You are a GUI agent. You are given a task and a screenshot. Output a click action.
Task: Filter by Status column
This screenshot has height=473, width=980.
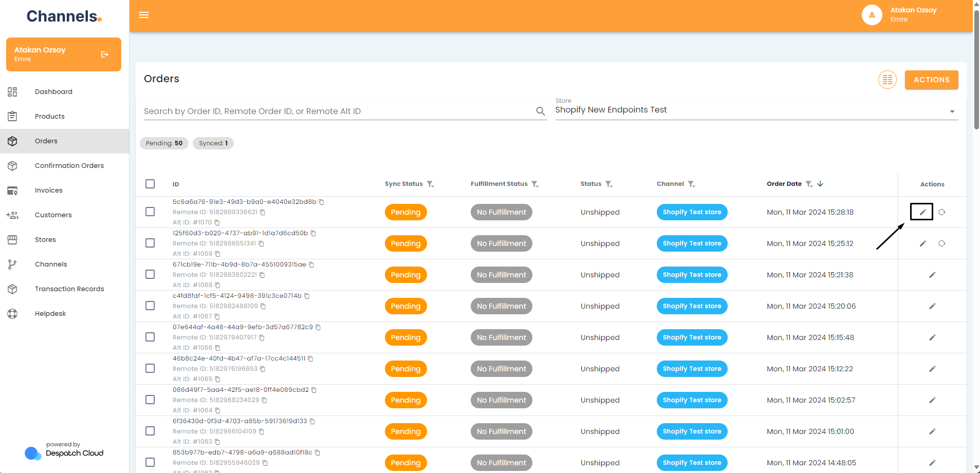pyautogui.click(x=608, y=184)
